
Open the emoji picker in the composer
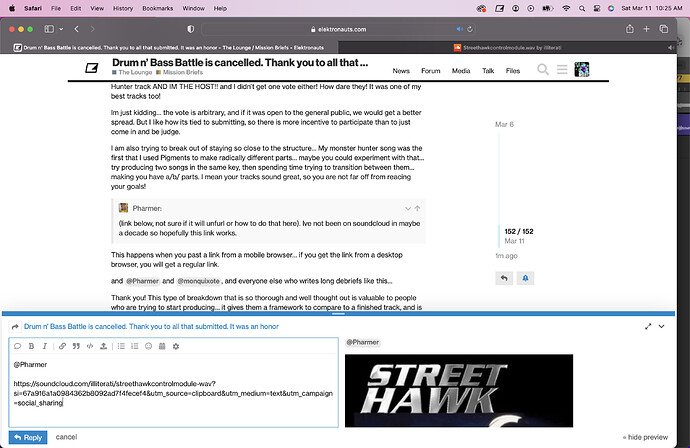[x=148, y=346]
